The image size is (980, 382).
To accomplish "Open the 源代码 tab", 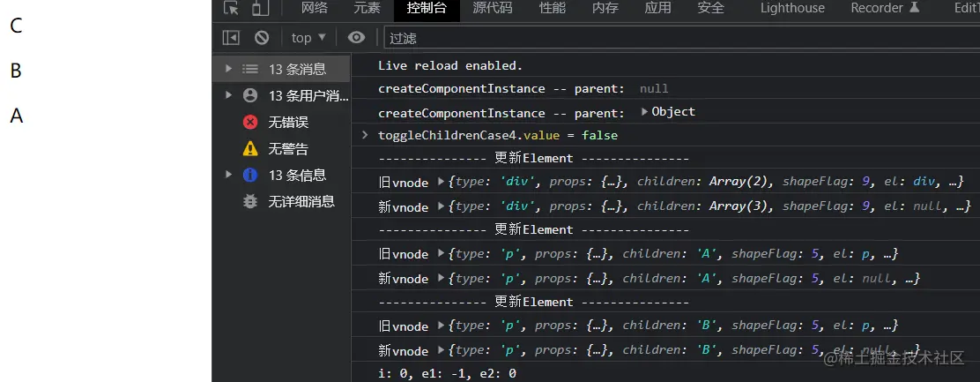I will (493, 8).
